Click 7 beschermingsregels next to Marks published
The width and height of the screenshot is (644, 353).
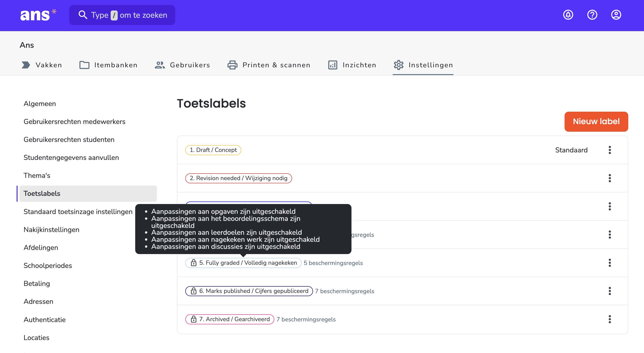345,291
